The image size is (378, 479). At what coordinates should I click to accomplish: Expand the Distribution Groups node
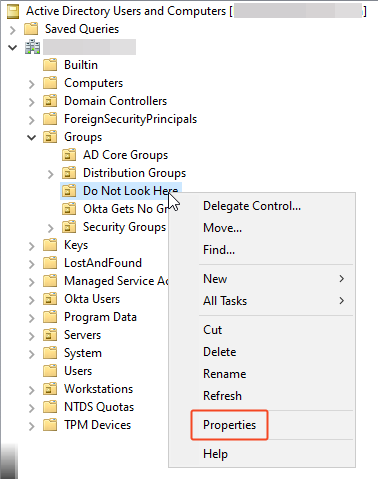51,174
